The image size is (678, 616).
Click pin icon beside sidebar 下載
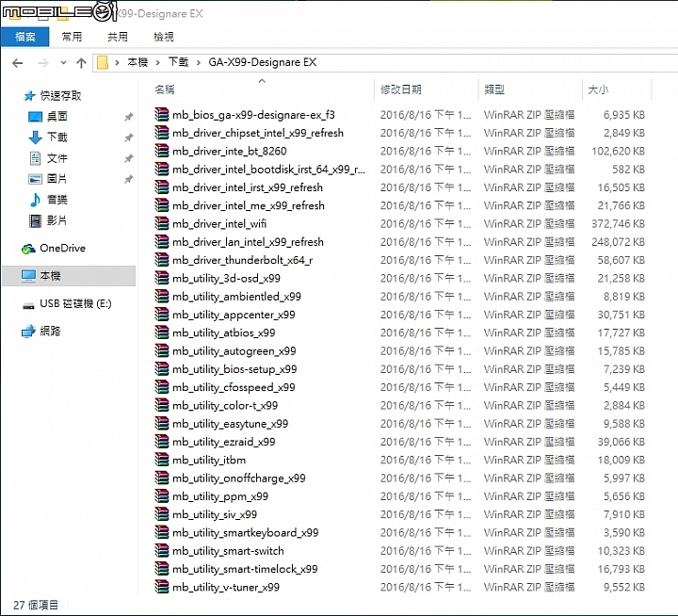coord(128,138)
